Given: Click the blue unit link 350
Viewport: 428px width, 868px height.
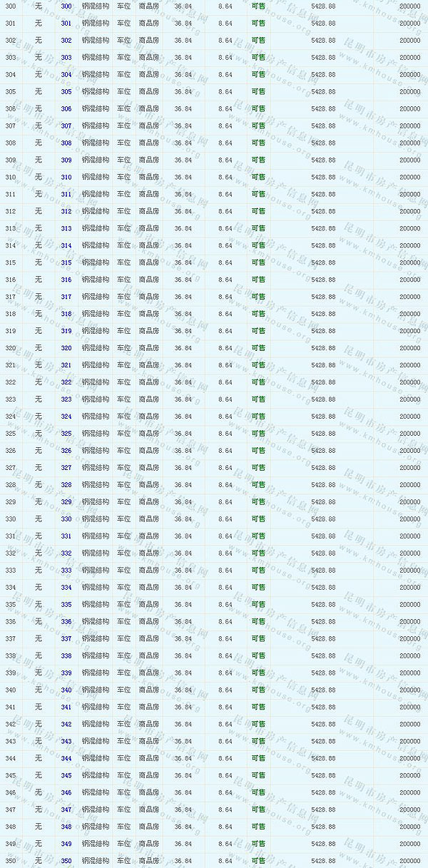Looking at the screenshot, I should [66, 862].
